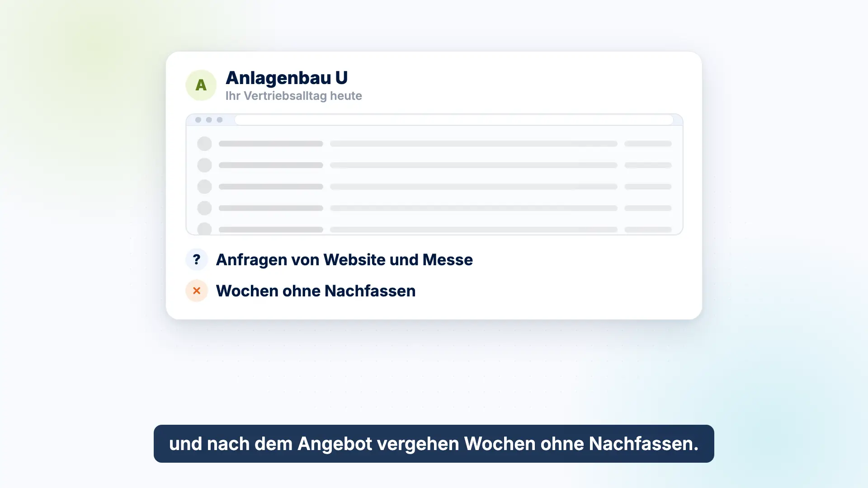
Task: Click the orange X icon beside Wochen
Action: pyautogui.click(x=197, y=291)
